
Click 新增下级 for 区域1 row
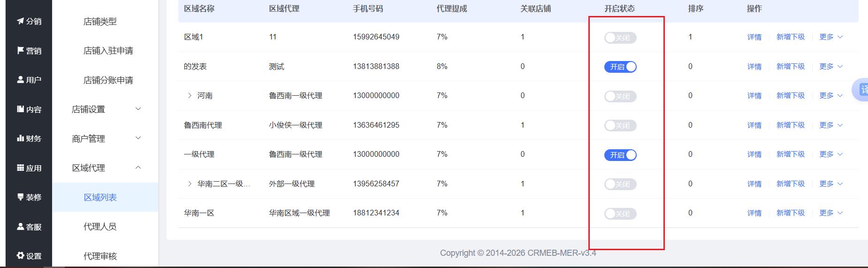tap(790, 37)
